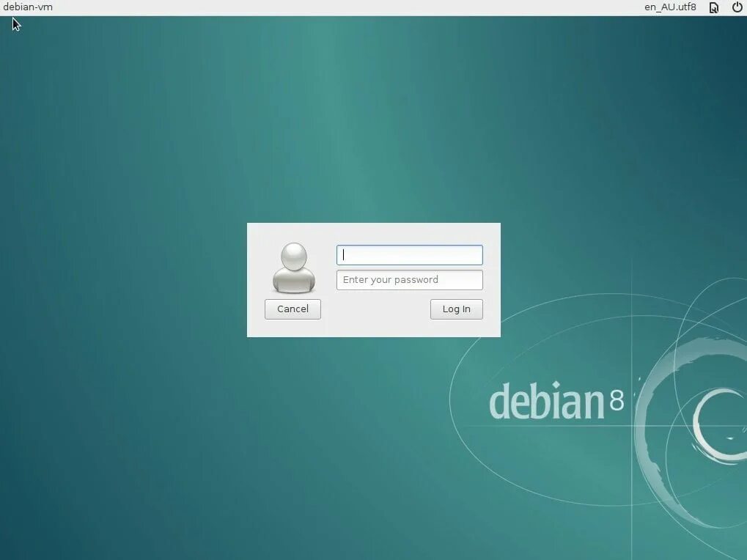Click the Debian 8 wallpaper logo
The height and width of the screenshot is (560, 747).
557,402
